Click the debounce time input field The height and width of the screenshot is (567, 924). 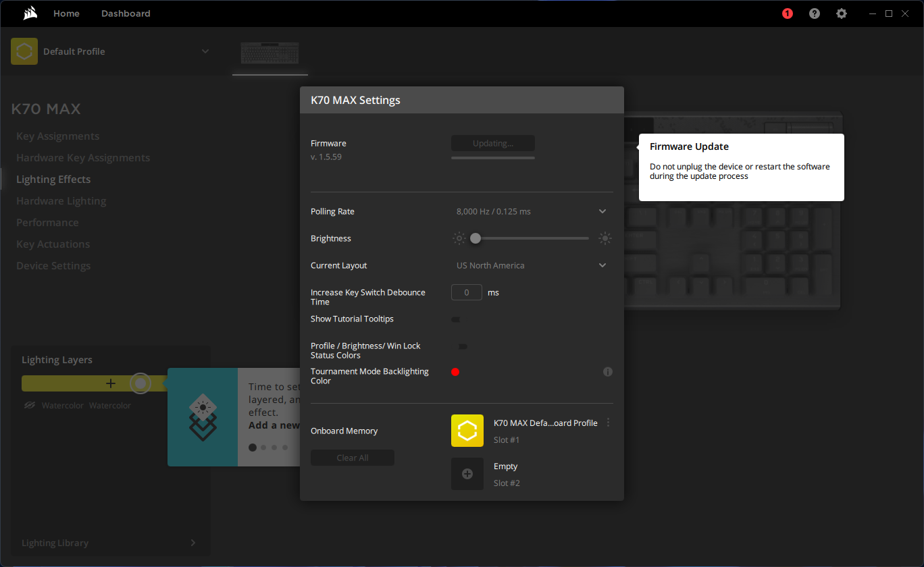point(467,292)
